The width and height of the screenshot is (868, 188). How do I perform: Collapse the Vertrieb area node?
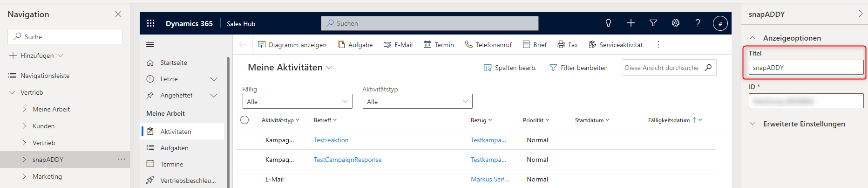click(x=12, y=92)
